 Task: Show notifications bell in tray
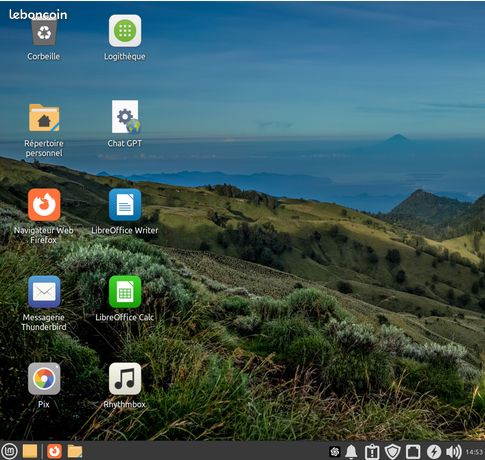click(x=351, y=452)
